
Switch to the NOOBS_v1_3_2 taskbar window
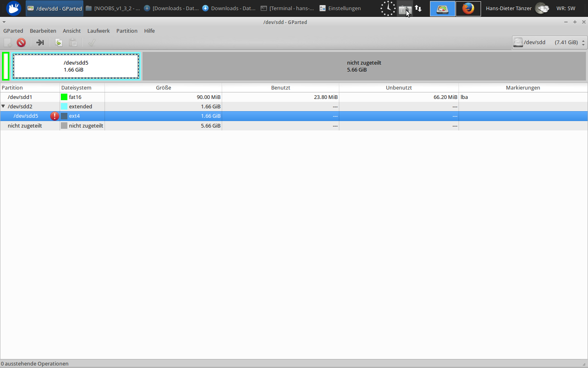(x=113, y=8)
